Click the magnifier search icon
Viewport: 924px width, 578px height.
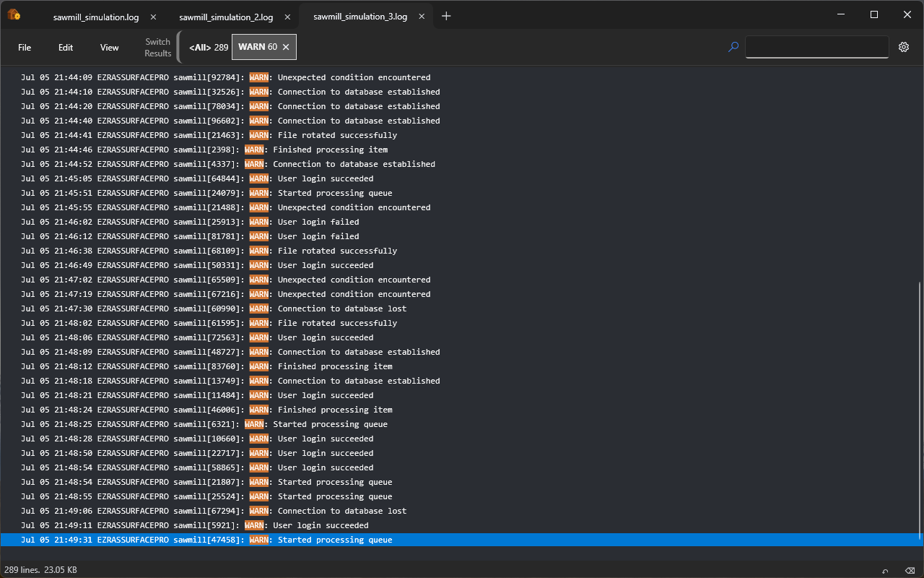pyautogui.click(x=733, y=47)
